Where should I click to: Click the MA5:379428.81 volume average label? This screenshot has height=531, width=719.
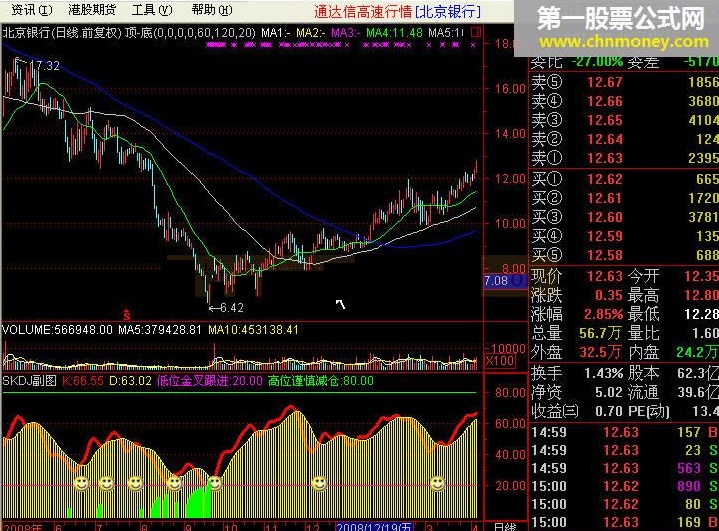coord(160,330)
